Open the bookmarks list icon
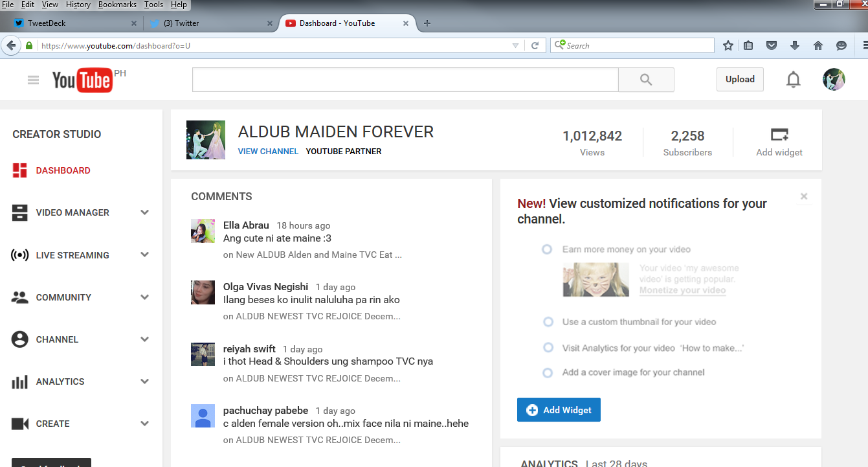Viewport: 868px width, 467px height. point(748,45)
